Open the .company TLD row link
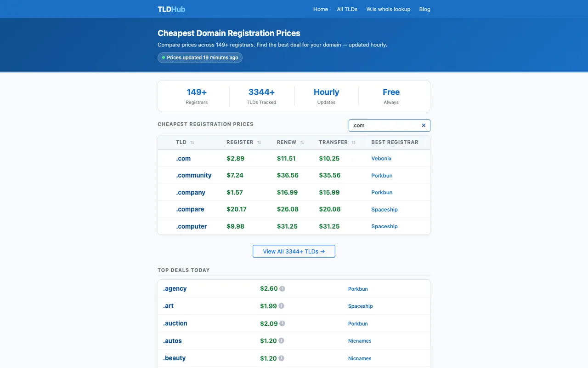 [x=191, y=192]
